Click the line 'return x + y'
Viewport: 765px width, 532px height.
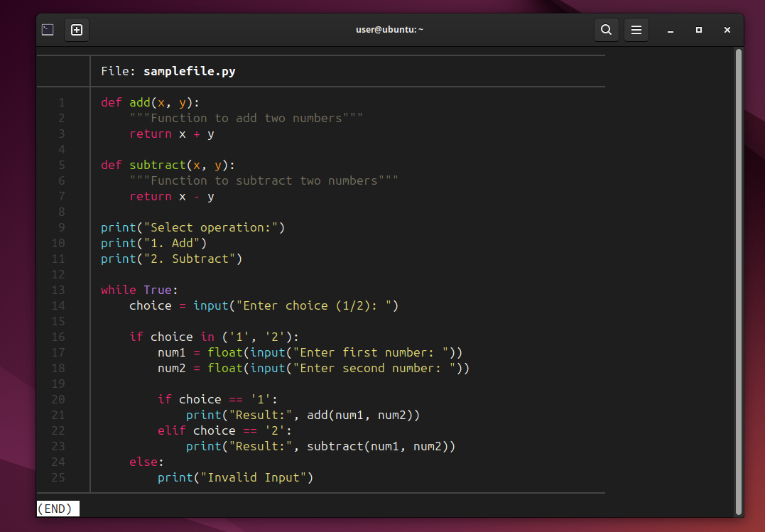click(x=172, y=134)
